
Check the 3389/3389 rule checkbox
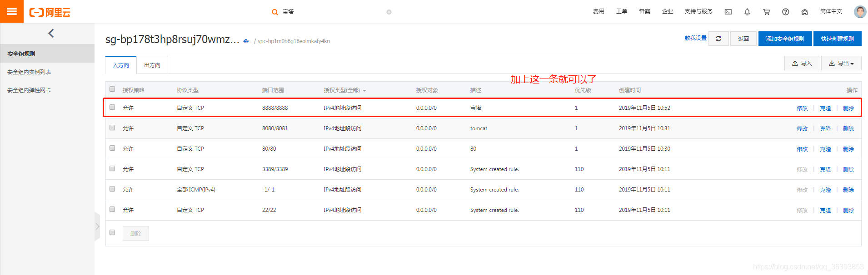tap(112, 168)
